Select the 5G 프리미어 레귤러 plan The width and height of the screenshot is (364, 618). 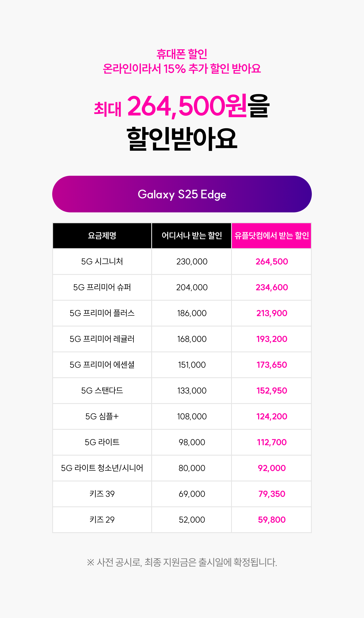[x=102, y=339]
